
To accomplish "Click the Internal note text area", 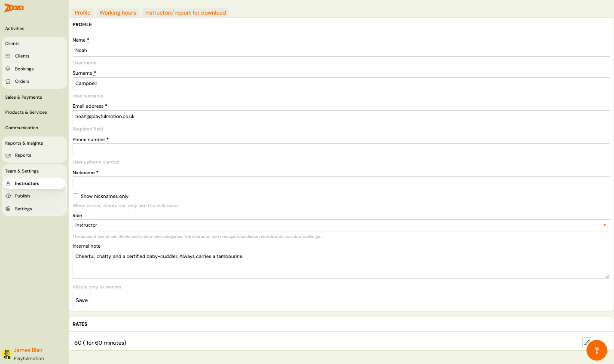I will pos(341,264).
